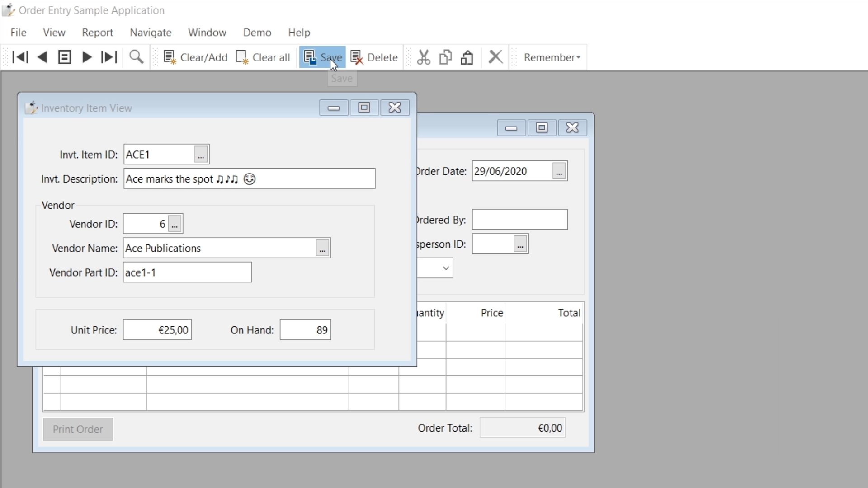Image resolution: width=868 pixels, height=488 pixels.
Task: Click the Paste icon in toolbar
Action: click(467, 57)
